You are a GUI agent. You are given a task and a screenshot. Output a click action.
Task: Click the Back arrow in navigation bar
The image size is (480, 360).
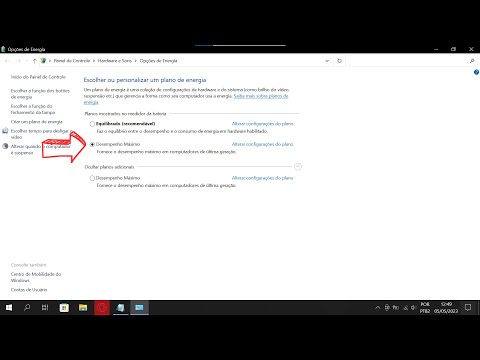click(x=7, y=61)
